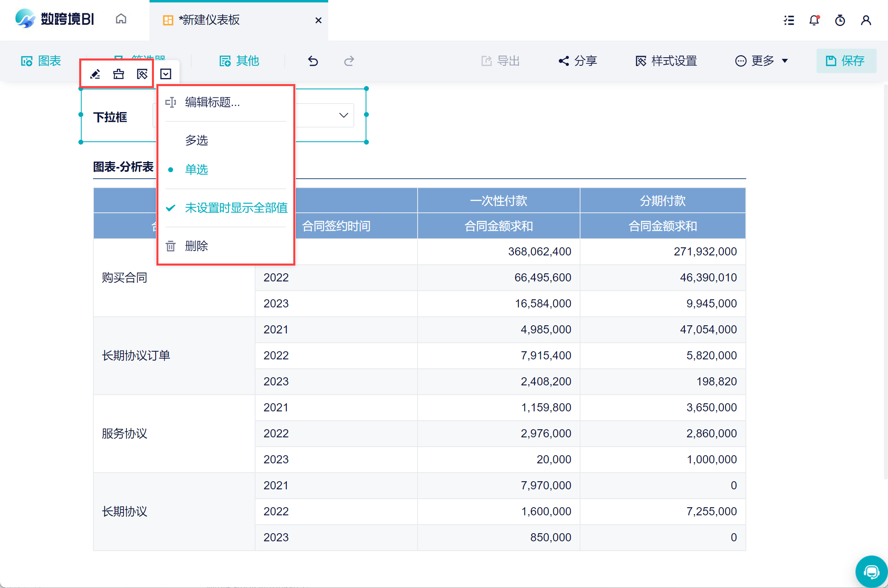The height and width of the screenshot is (588, 888).
Task: Click the filter edit pencil icon
Action: [95, 74]
